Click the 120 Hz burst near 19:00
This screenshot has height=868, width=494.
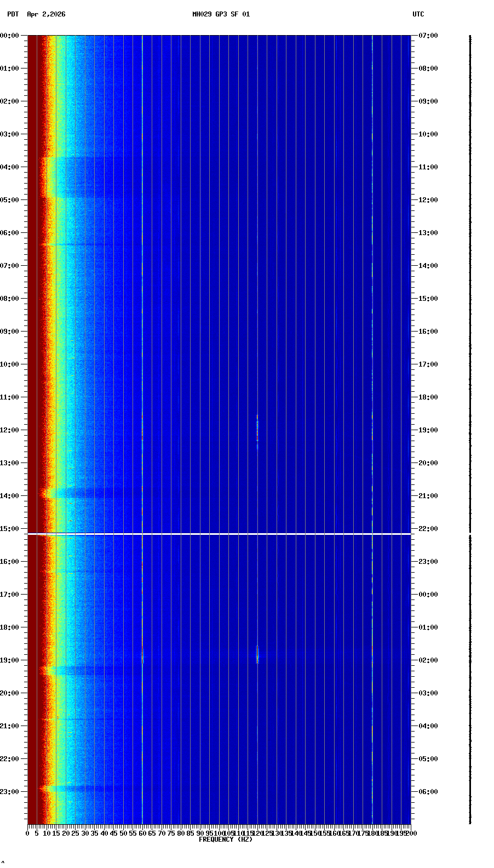coord(257,654)
